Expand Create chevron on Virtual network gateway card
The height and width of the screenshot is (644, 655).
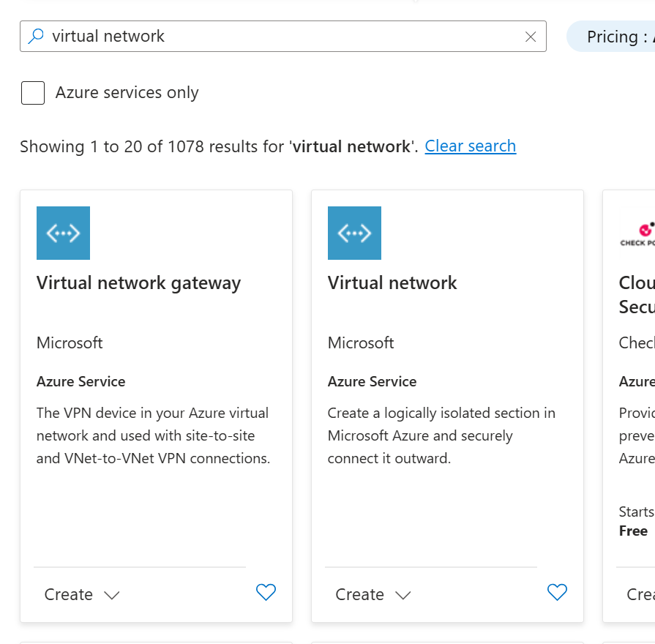(111, 595)
